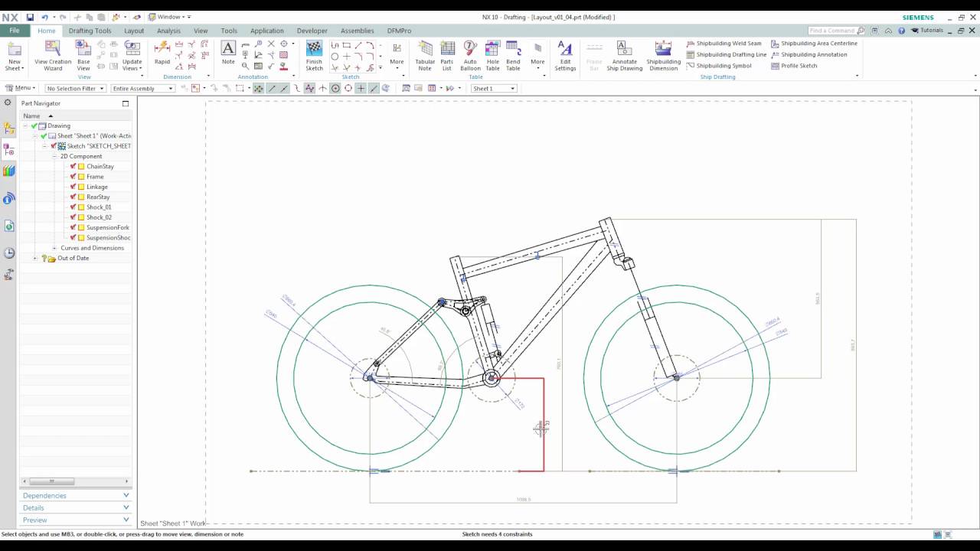Image resolution: width=980 pixels, height=551 pixels.
Task: Click the Hole Table icon
Action: (492, 49)
